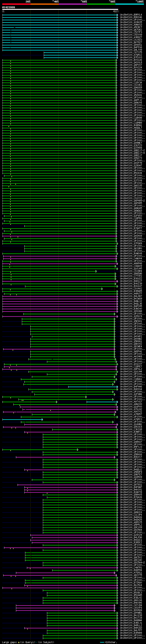Viewport: 146px width, 644px height.
Task: Click the green ~80% legend segment
Action: click(101, 4)
